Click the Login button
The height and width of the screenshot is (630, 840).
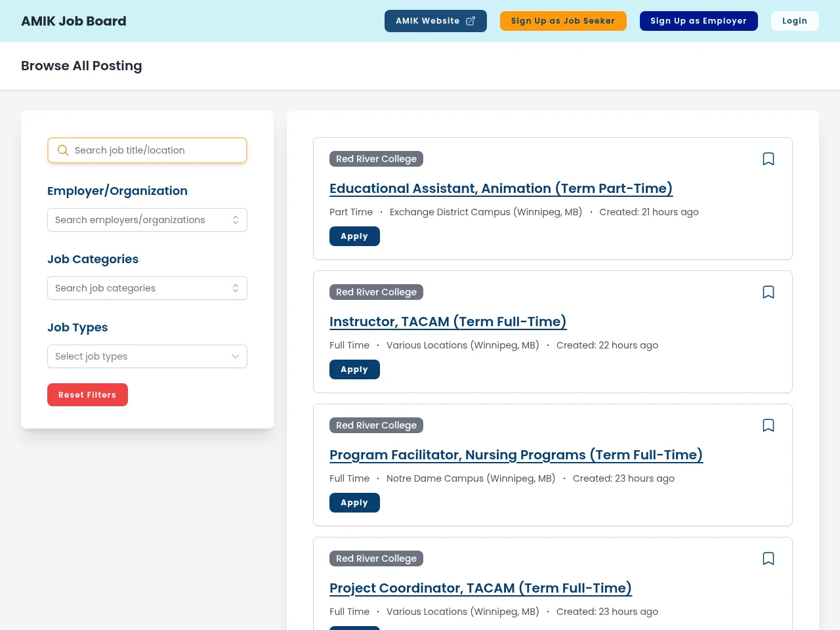tap(795, 21)
